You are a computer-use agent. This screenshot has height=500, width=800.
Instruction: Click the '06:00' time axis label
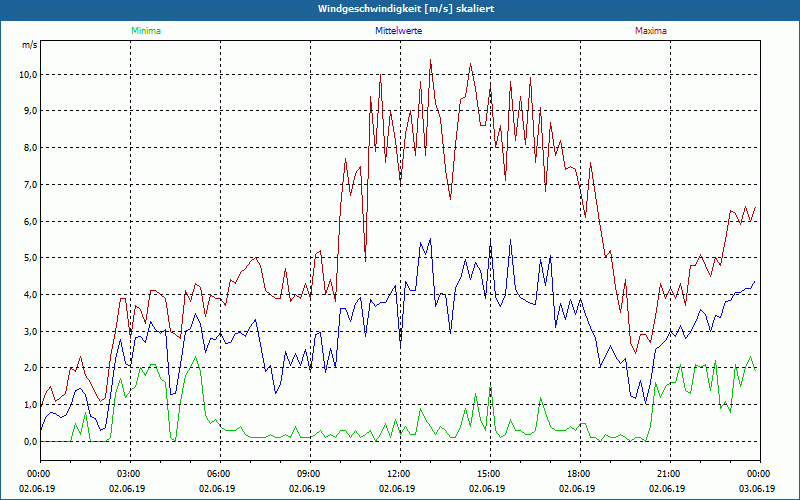pyautogui.click(x=220, y=474)
